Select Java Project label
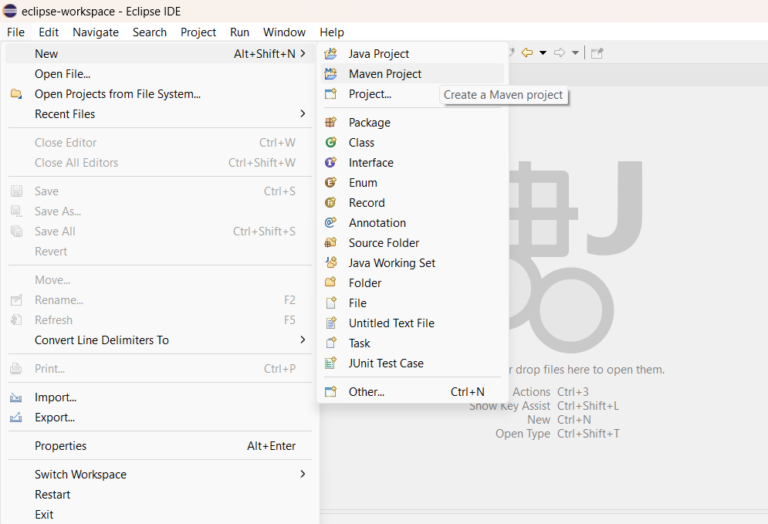Viewport: 768px width, 524px height. (x=379, y=53)
